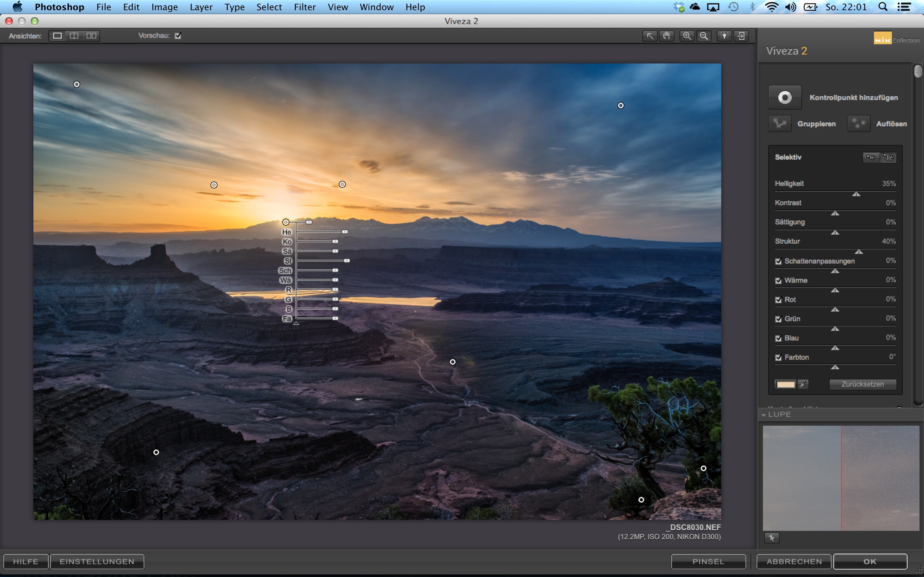This screenshot has width=924, height=577.
Task: Pick color with the eyedropper icon
Action: (803, 384)
